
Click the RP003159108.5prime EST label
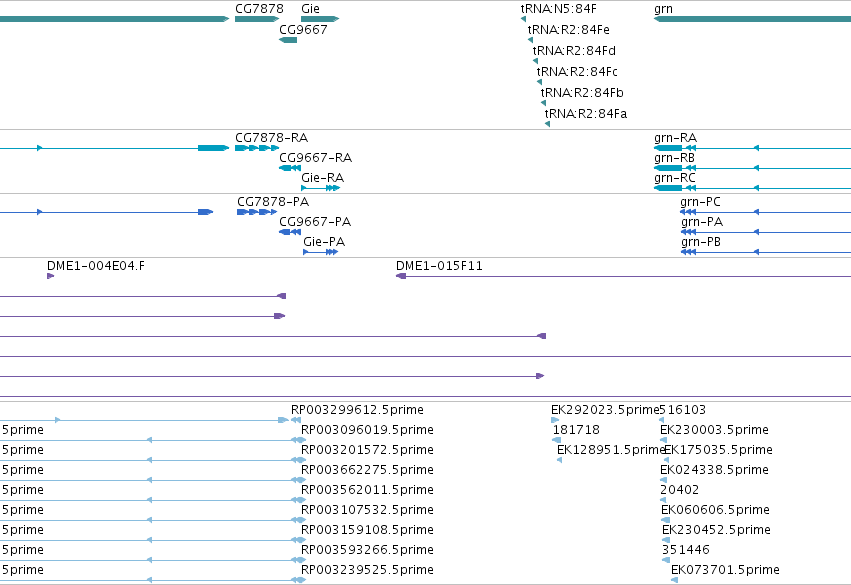tap(367, 530)
